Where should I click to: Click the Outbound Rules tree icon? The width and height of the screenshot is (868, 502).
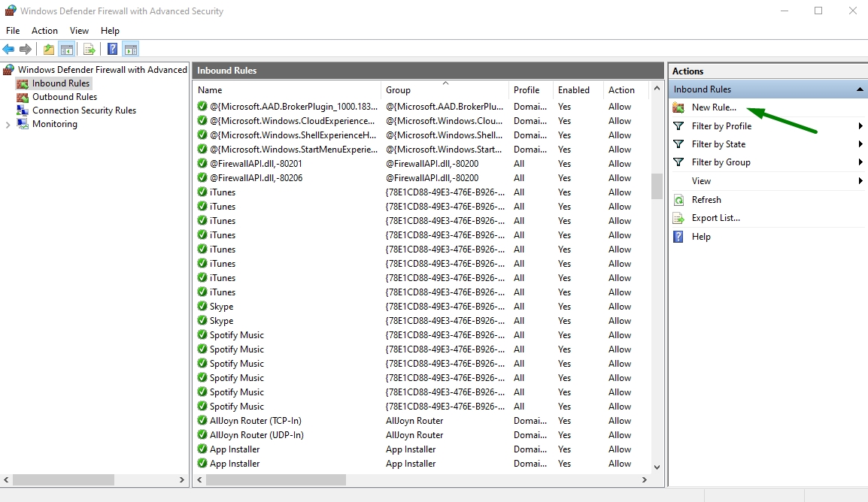[x=22, y=97]
